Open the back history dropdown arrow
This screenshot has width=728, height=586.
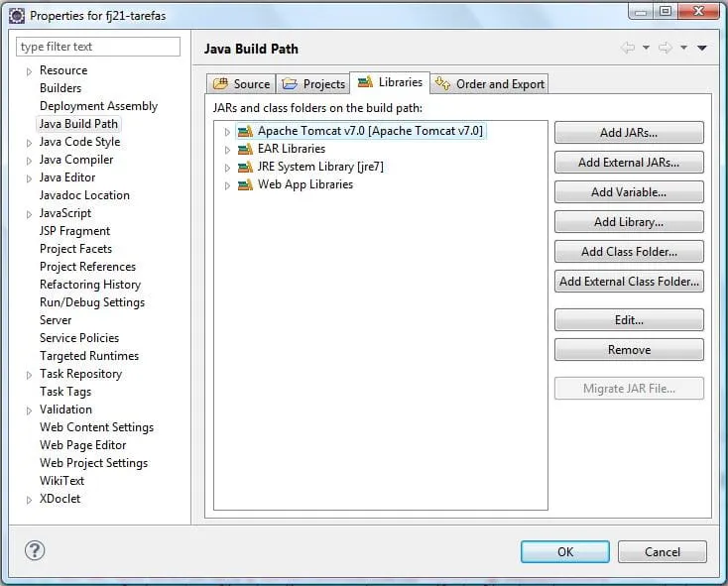pos(646,48)
